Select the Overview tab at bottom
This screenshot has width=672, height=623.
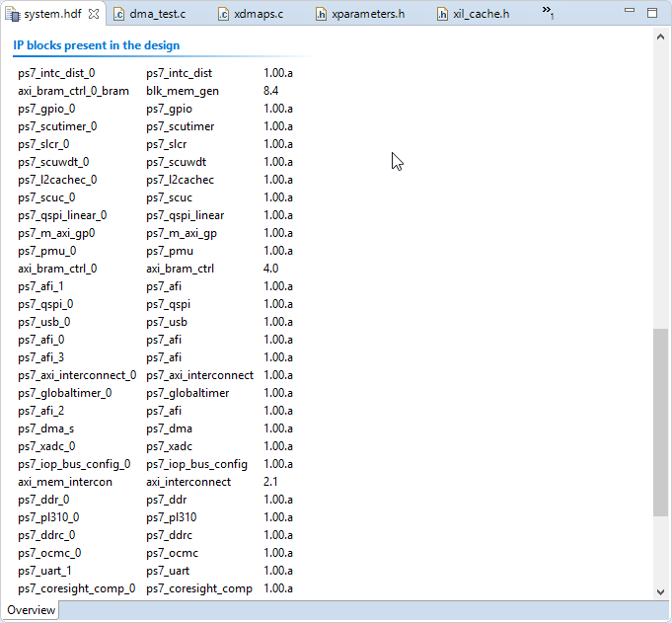[x=32, y=610]
